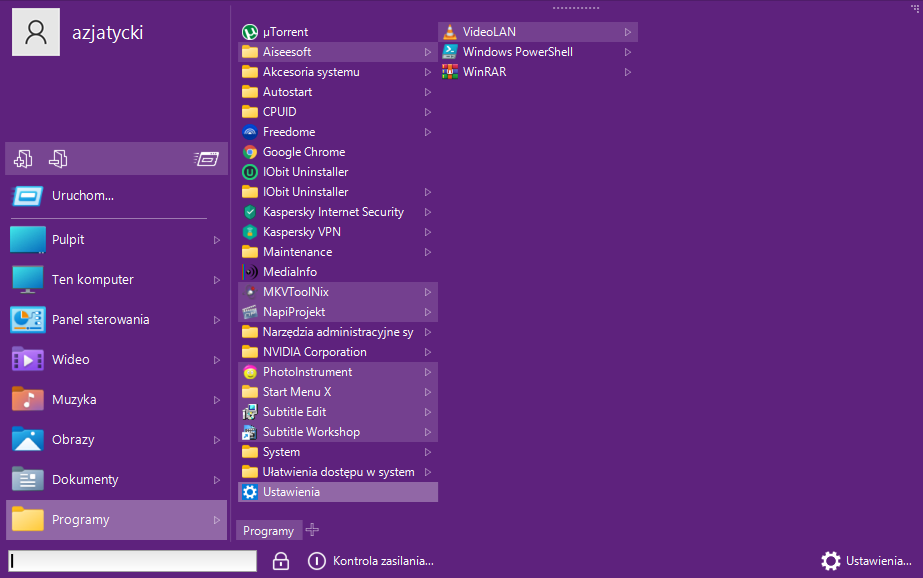
Task: Click the power icon beside Kontrola zasilania
Action: [317, 561]
